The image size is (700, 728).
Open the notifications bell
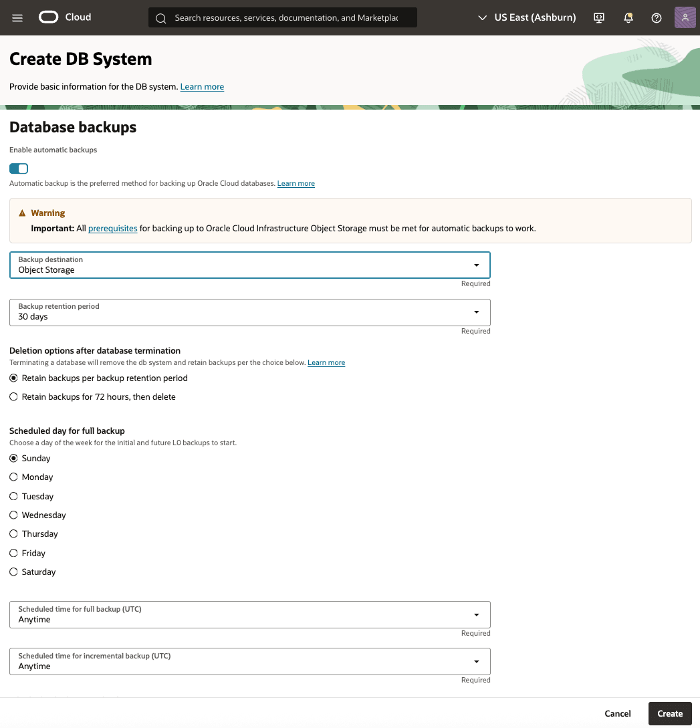(628, 17)
